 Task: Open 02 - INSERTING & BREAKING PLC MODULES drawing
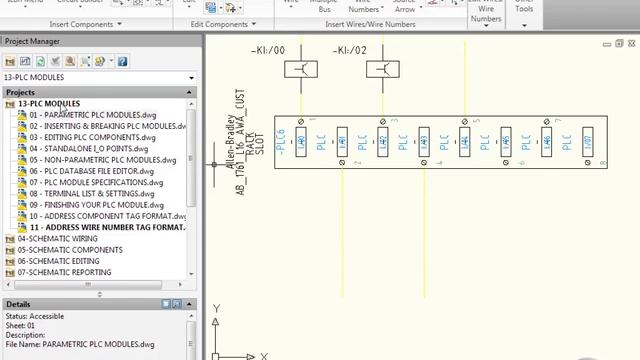point(108,126)
